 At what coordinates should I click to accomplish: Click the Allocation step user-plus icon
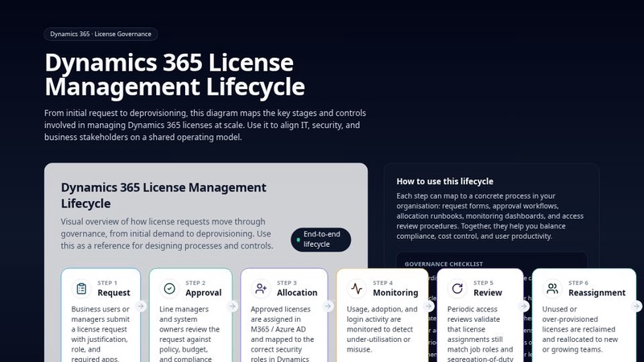coord(261,289)
